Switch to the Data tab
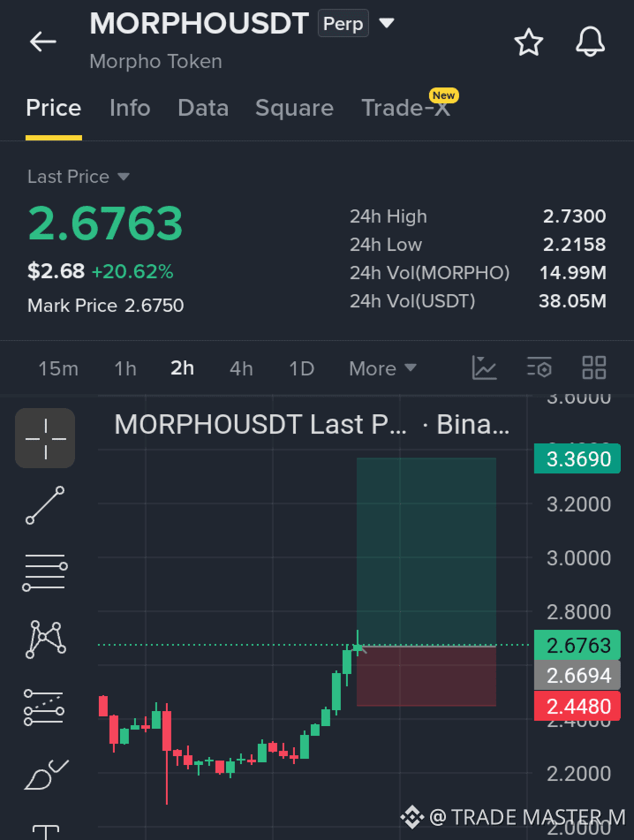634x840 pixels. click(203, 109)
